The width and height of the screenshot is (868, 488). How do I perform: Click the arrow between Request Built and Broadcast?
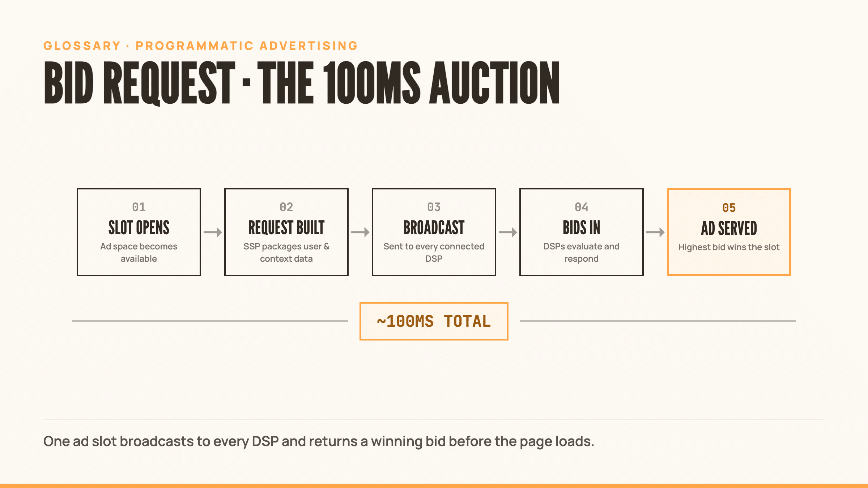tap(360, 232)
